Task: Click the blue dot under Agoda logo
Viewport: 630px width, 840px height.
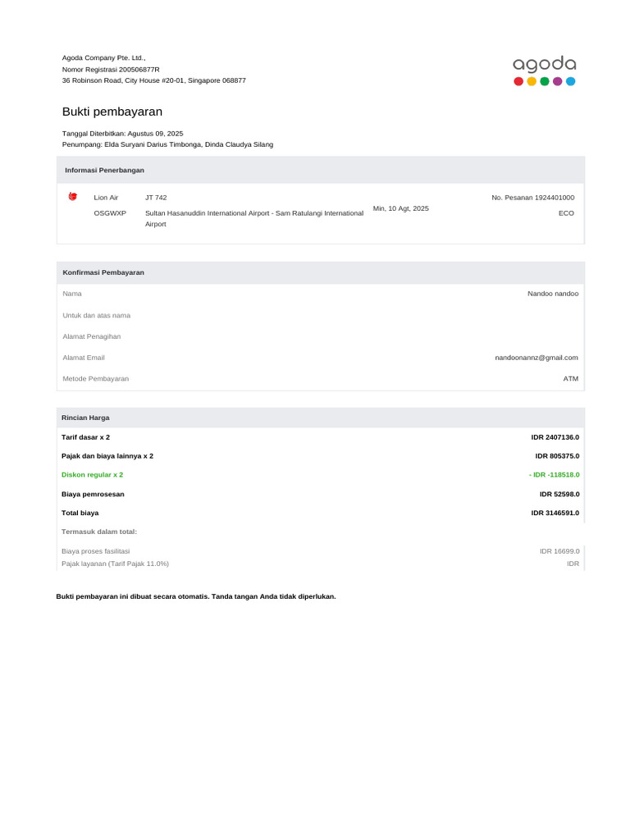Action: pos(571,81)
